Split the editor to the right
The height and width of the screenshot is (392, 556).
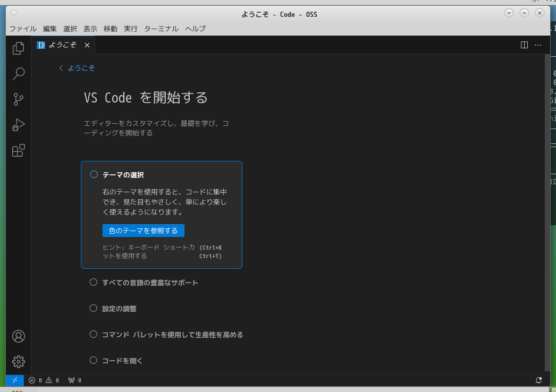(x=524, y=45)
